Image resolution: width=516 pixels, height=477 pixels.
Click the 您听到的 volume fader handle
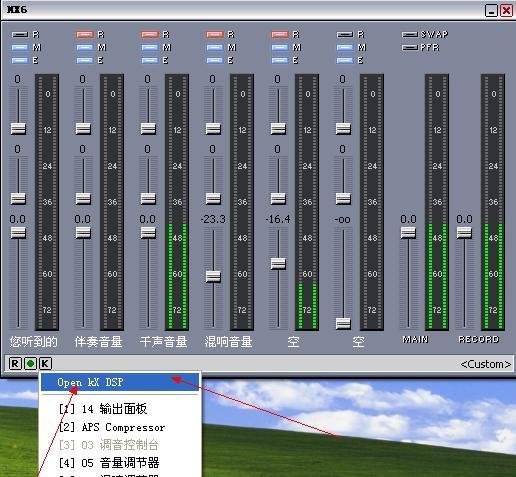18,232
